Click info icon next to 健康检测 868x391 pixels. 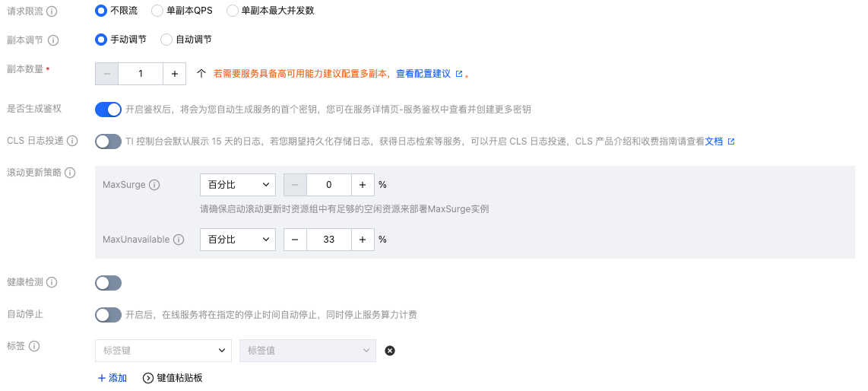[x=52, y=282]
